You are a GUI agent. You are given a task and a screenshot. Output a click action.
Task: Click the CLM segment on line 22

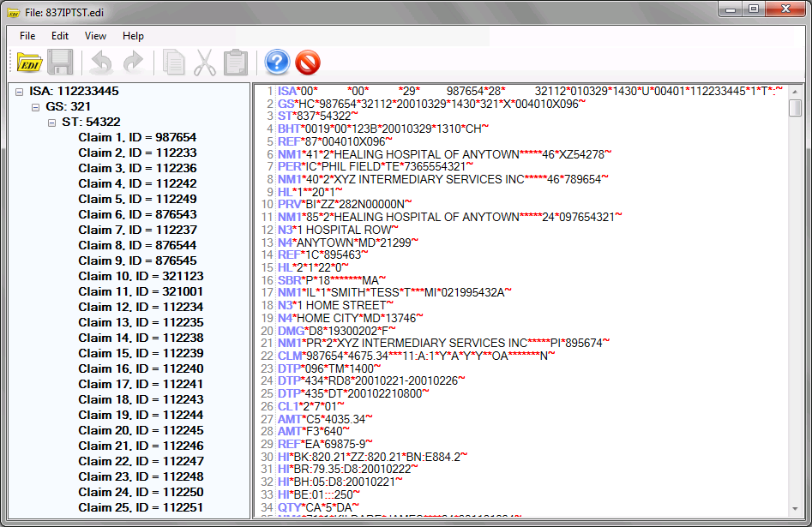pos(289,356)
